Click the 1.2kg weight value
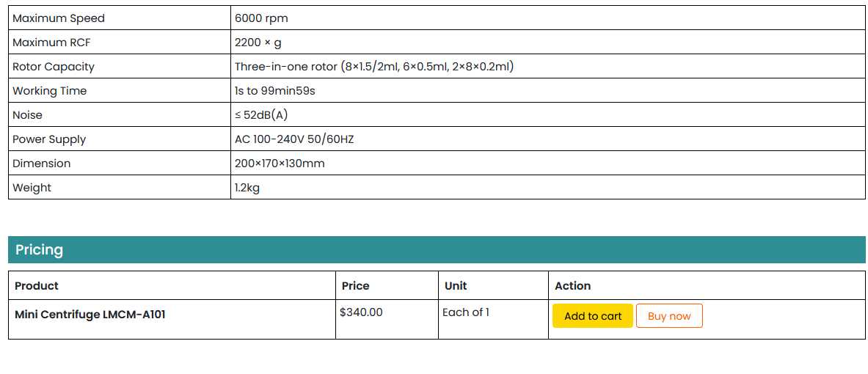 pyautogui.click(x=247, y=188)
